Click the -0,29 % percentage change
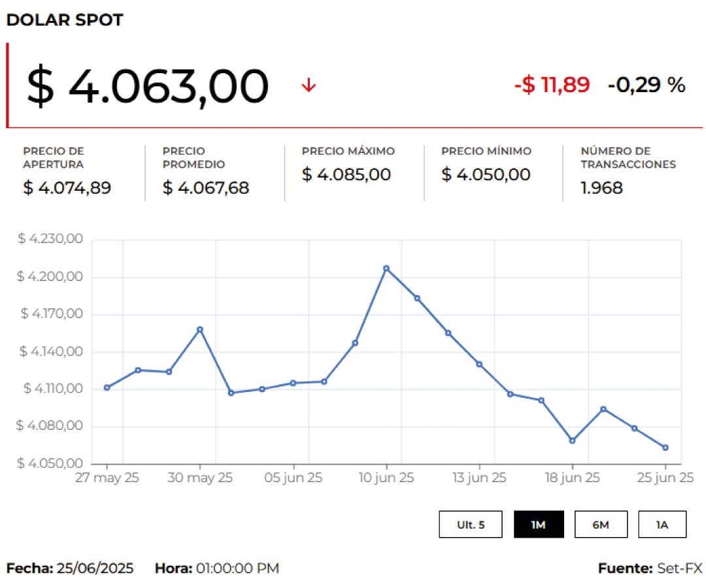Viewport: 706px width, 588px height. (647, 85)
